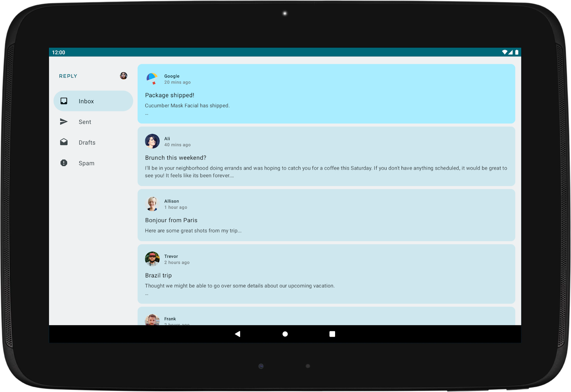Tap the Wi-Fi status bar icon

point(505,52)
